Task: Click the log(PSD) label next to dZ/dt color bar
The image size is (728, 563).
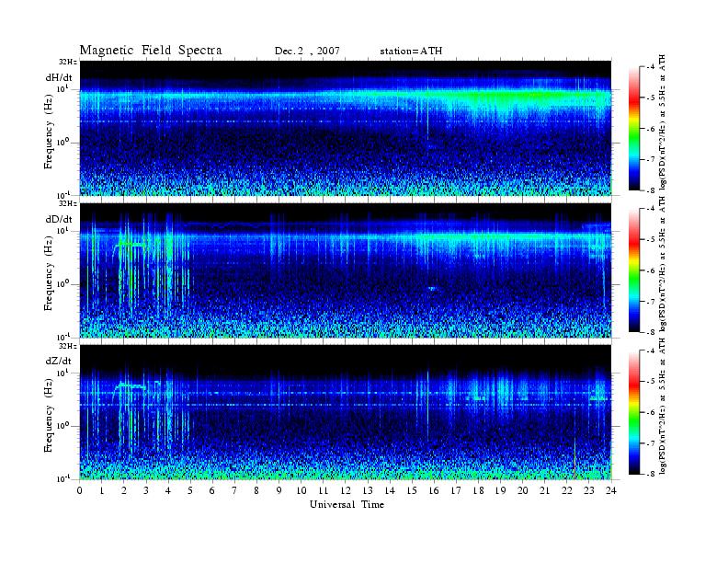Action: pyautogui.click(x=663, y=407)
